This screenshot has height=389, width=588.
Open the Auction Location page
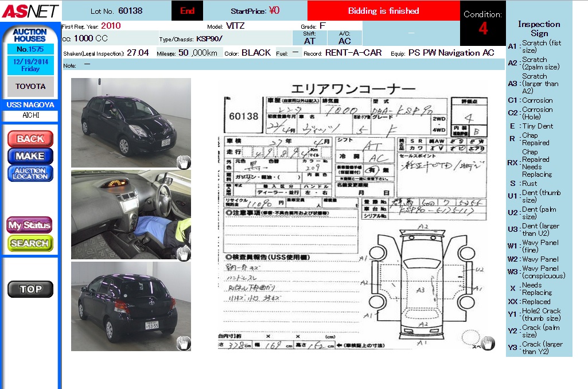[30, 173]
